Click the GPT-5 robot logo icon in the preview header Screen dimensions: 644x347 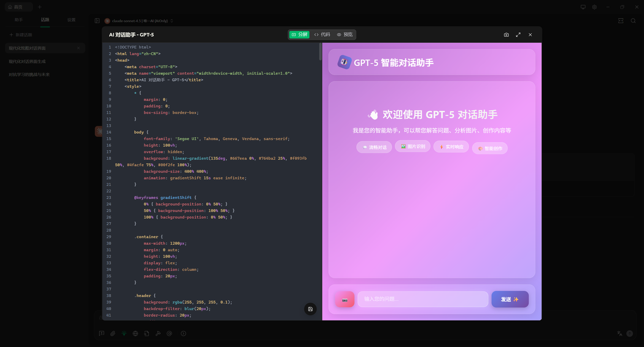[x=344, y=62]
